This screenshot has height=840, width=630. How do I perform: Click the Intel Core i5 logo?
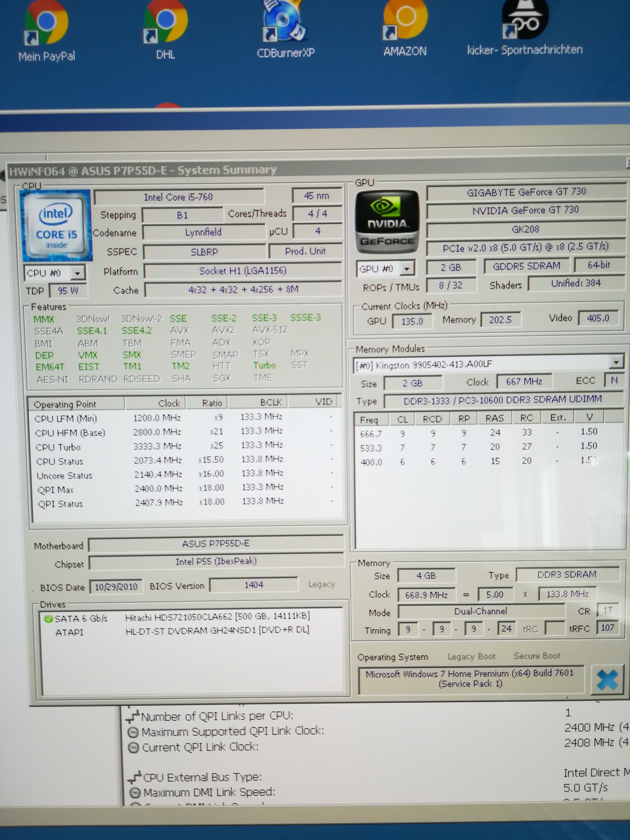[x=56, y=226]
